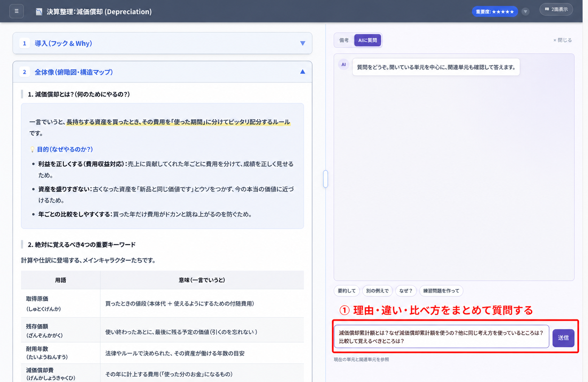
Task: Select the 減価償却費 table cell
Action: pyautogui.click(x=61, y=374)
